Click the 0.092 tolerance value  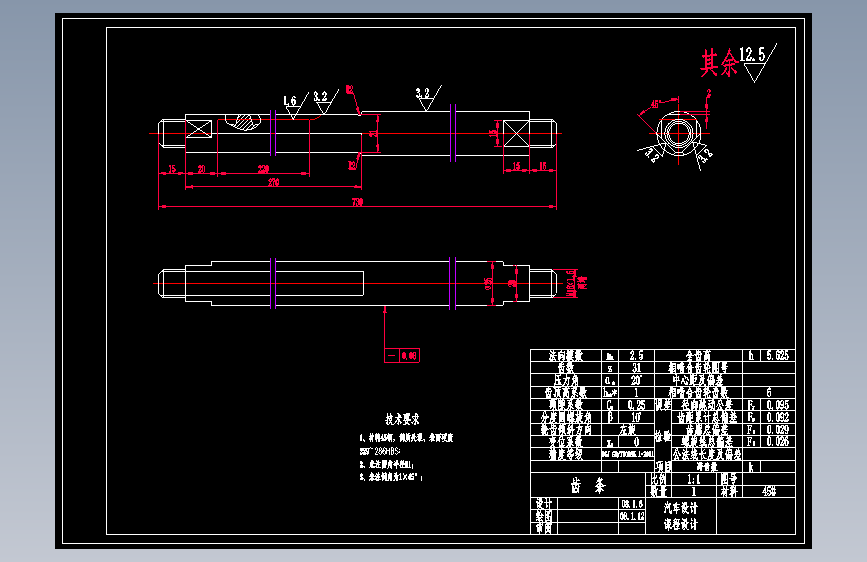[x=777, y=417]
